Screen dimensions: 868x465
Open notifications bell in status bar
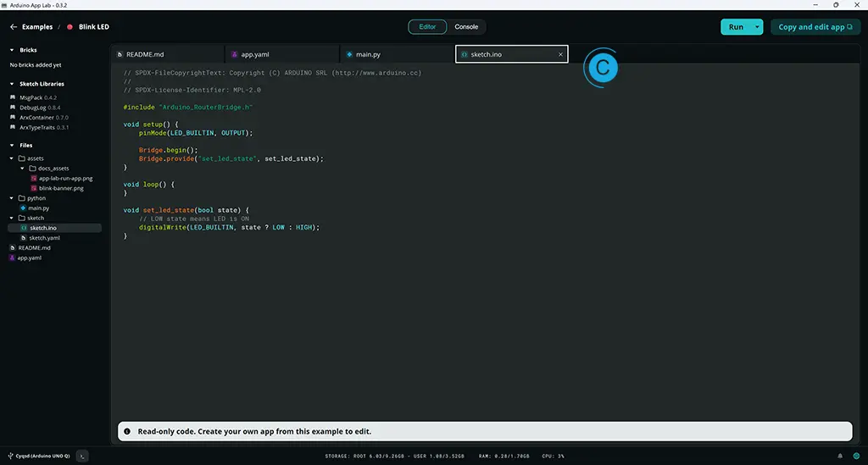click(840, 457)
